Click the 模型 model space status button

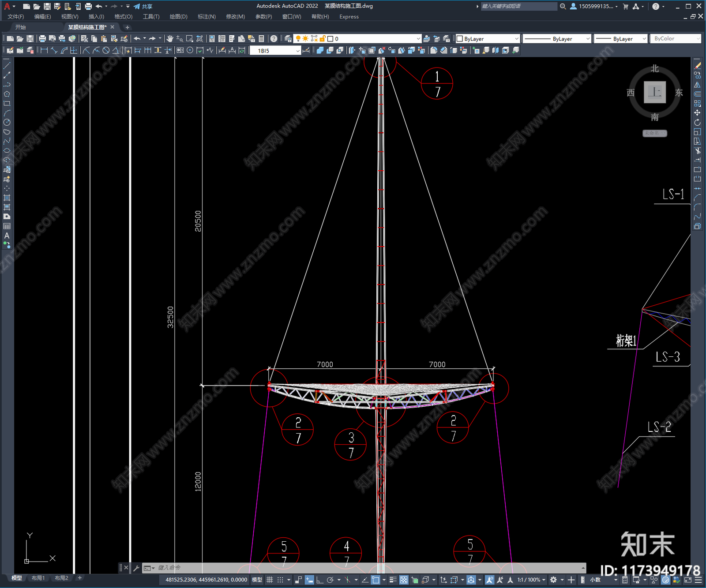click(257, 580)
